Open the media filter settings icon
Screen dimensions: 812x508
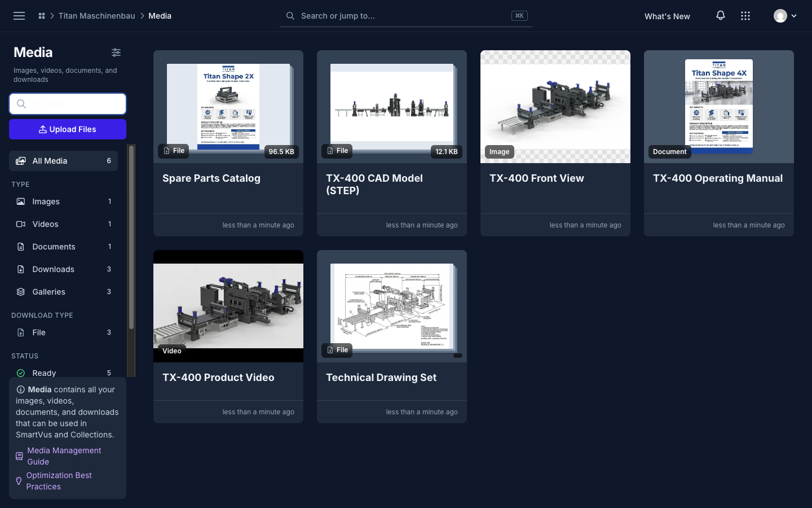(x=116, y=52)
